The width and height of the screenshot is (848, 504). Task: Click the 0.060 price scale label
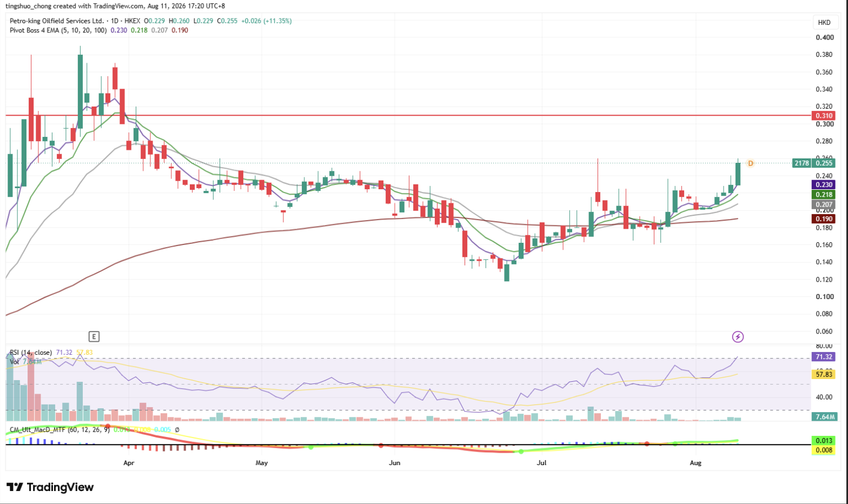coord(825,331)
